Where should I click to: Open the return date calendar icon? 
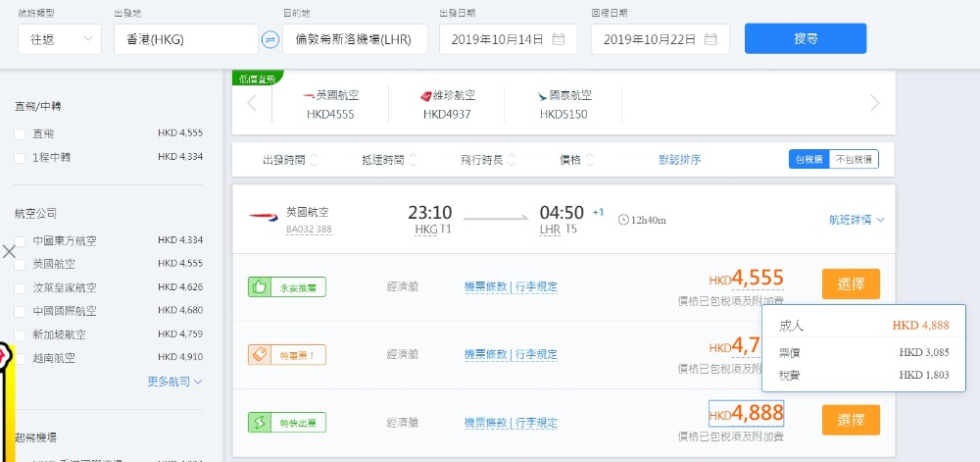[x=711, y=39]
